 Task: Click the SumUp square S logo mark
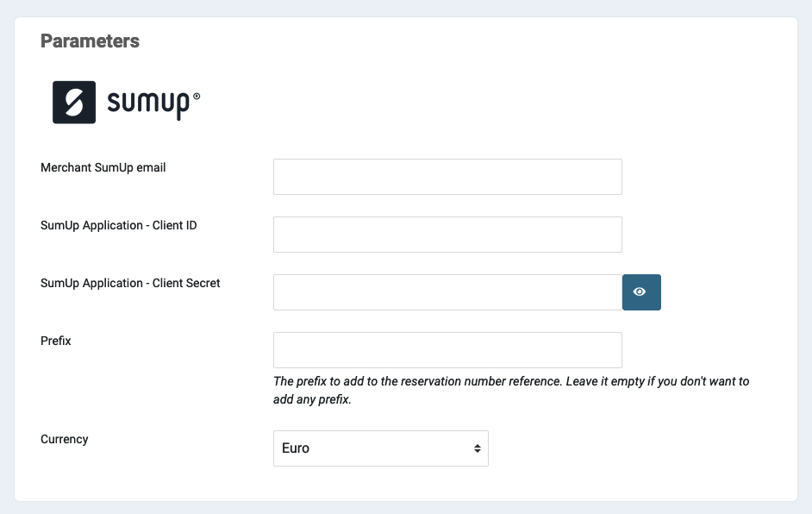pos(74,103)
